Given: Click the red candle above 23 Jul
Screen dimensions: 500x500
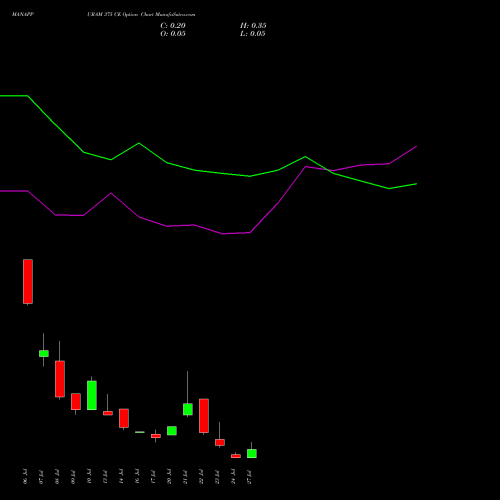Looking at the screenshot, I should [220, 442].
